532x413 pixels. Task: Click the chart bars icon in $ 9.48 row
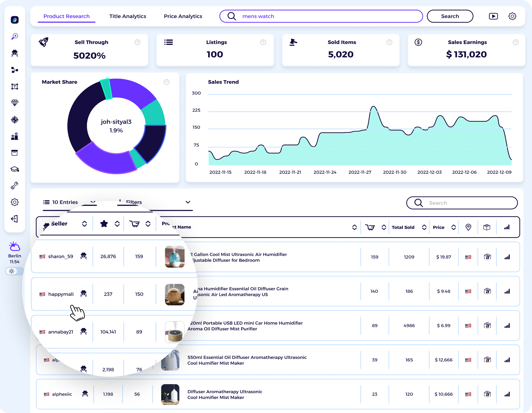(x=507, y=291)
